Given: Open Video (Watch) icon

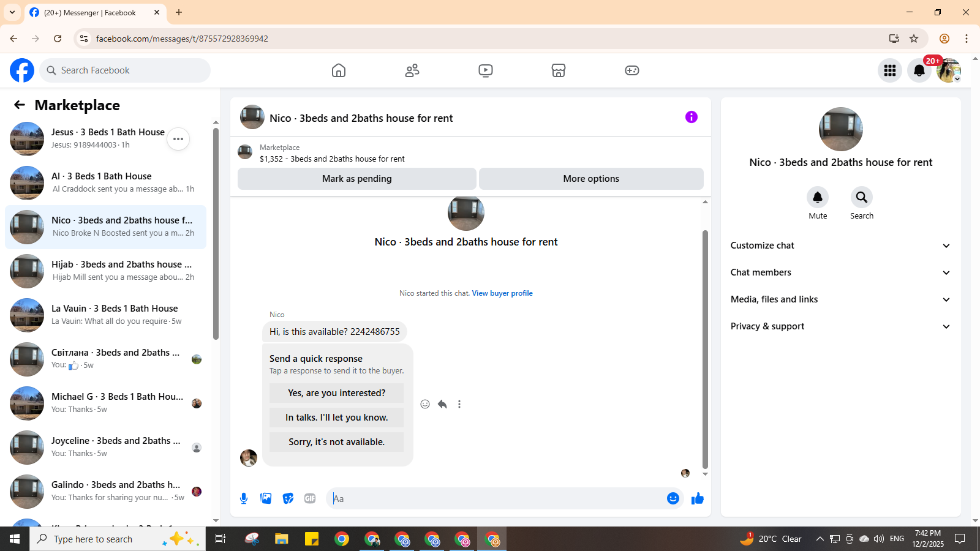Looking at the screenshot, I should tap(486, 70).
